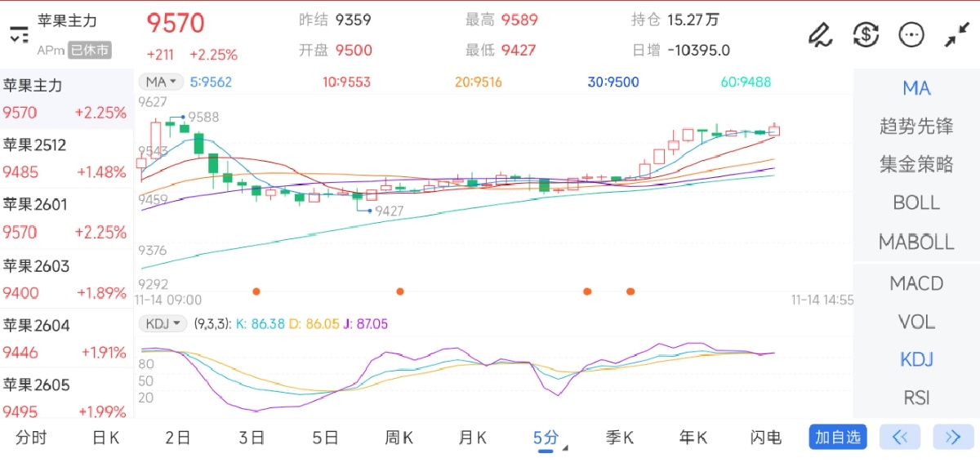
Task: Go to previous contract double-left arrow
Action: pyautogui.click(x=900, y=437)
